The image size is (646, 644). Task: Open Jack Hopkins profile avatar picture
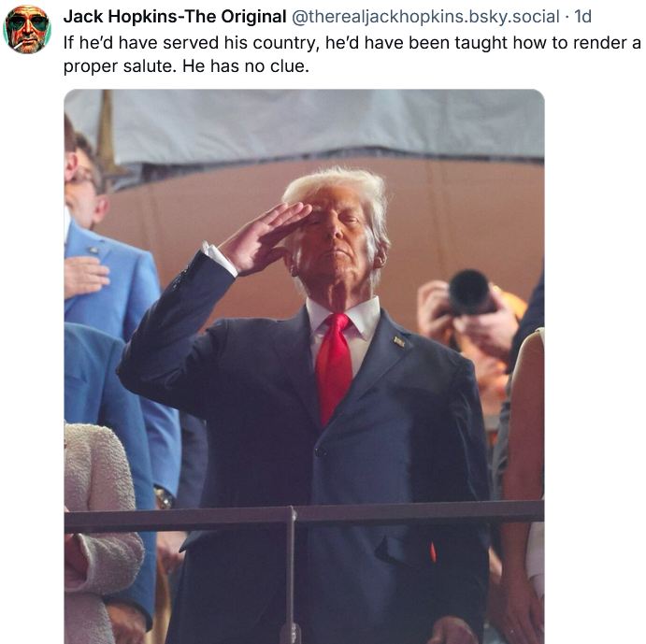[x=27, y=29]
